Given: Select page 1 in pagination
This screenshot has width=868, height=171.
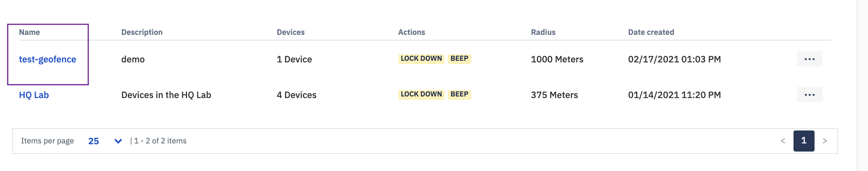Looking at the screenshot, I should [804, 141].
